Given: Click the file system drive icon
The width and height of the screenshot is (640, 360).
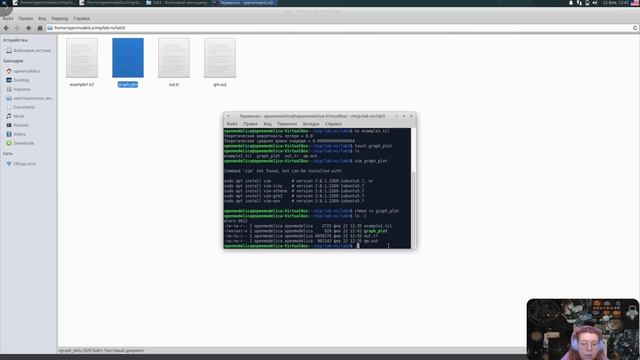Looking at the screenshot, I should click(x=9, y=51).
